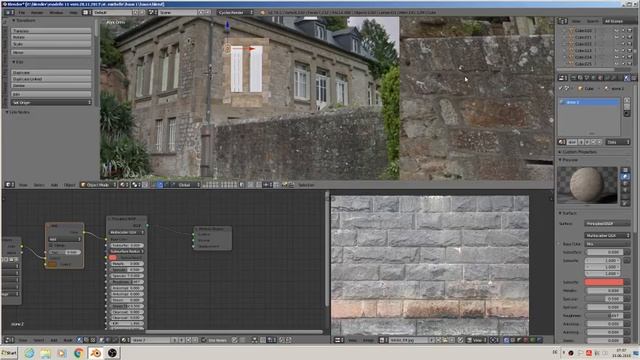Open Google Chrome from the taskbar

pos(79,353)
